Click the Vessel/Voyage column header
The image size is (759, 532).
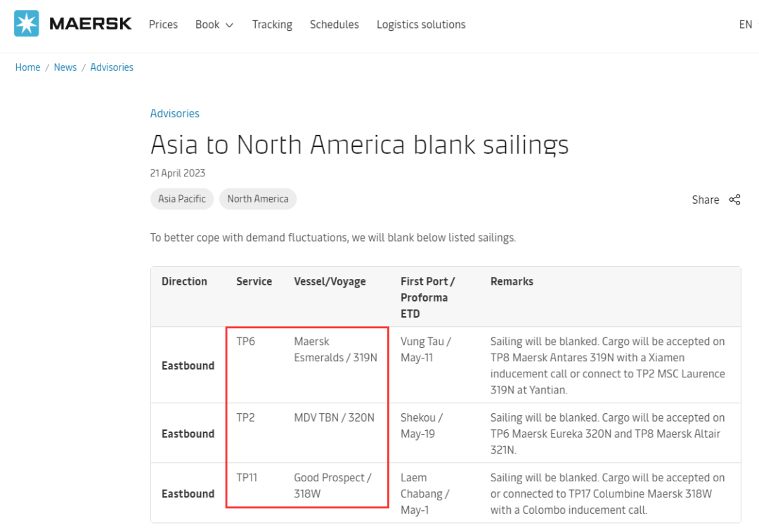click(x=330, y=282)
